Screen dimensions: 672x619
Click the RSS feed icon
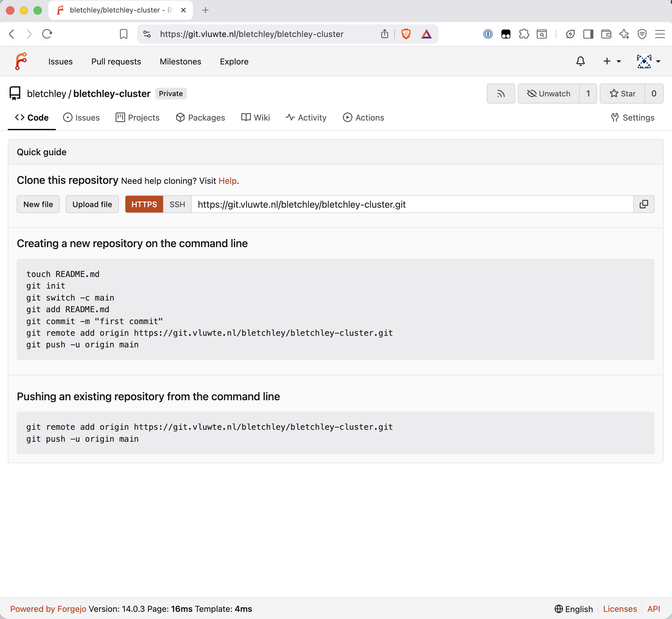tap(501, 93)
